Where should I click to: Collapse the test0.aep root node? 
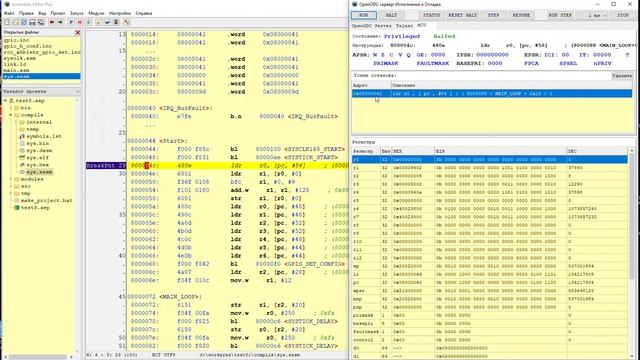pos(5,100)
